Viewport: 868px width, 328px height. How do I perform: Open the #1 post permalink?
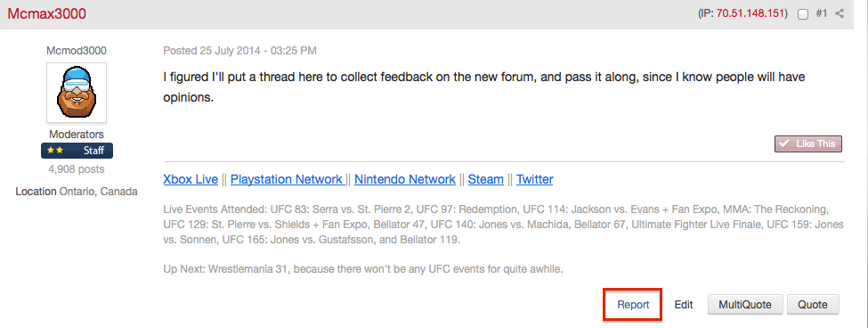point(822,14)
